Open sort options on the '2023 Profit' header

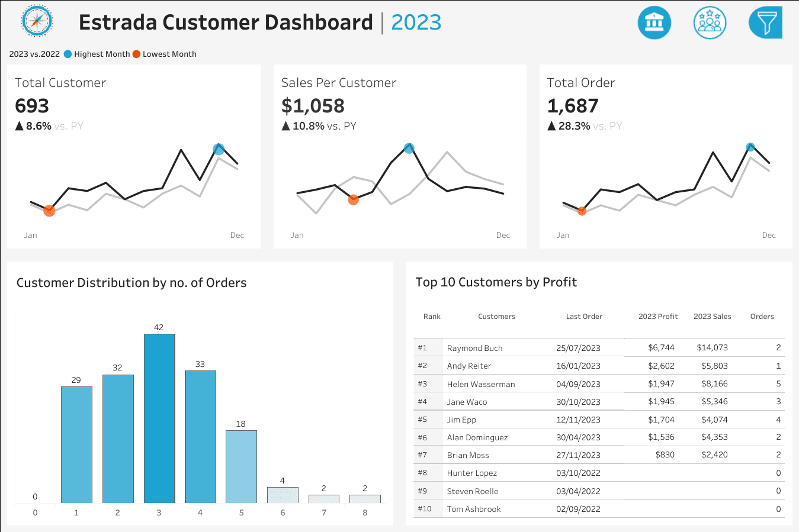(657, 317)
